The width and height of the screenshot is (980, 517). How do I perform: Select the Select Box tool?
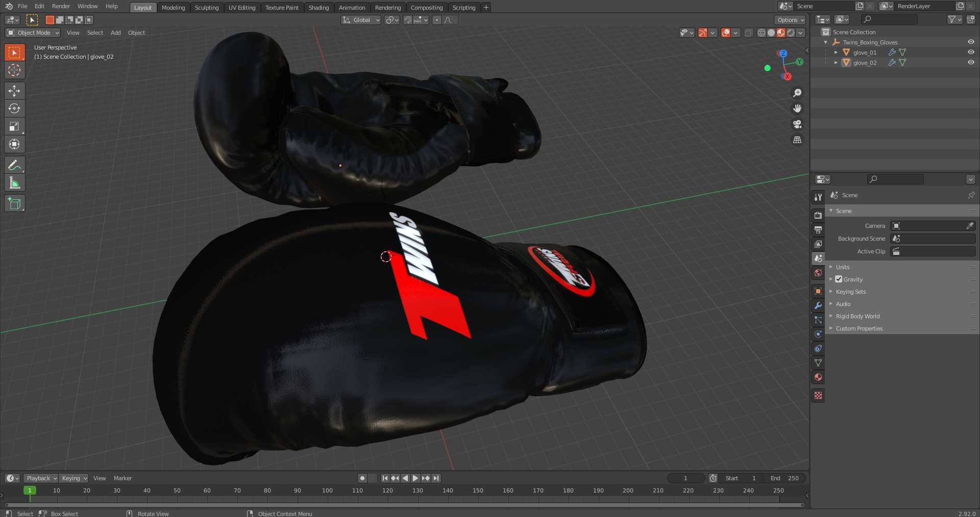tap(14, 52)
